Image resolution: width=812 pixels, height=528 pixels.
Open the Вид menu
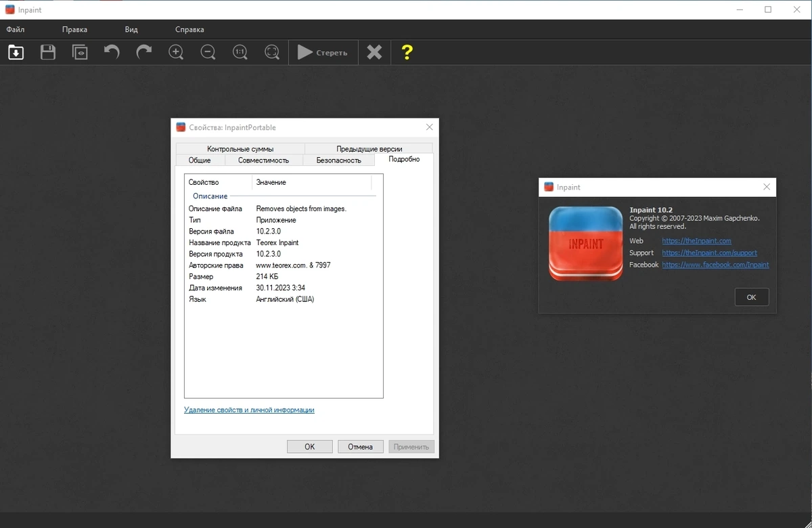click(131, 30)
